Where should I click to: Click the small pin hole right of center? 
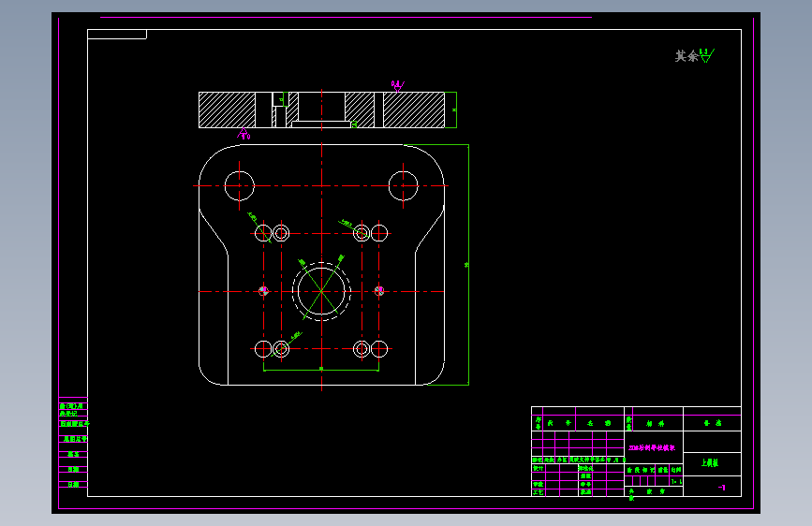(379, 291)
